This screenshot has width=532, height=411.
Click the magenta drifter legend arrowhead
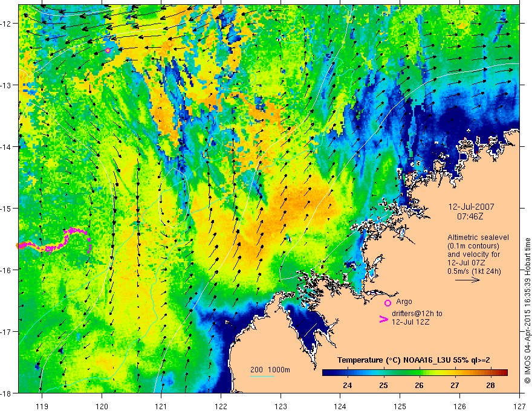(x=383, y=319)
